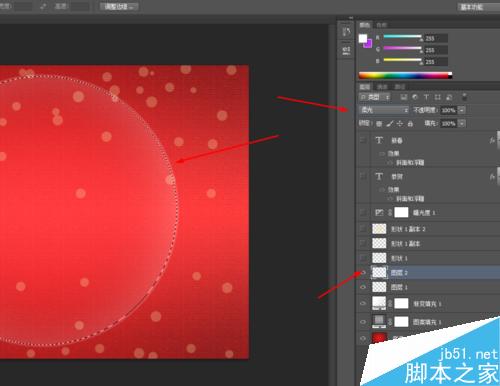Screen dimensions: 500x386
Task: Click the lock position icon
Action: click(400, 124)
